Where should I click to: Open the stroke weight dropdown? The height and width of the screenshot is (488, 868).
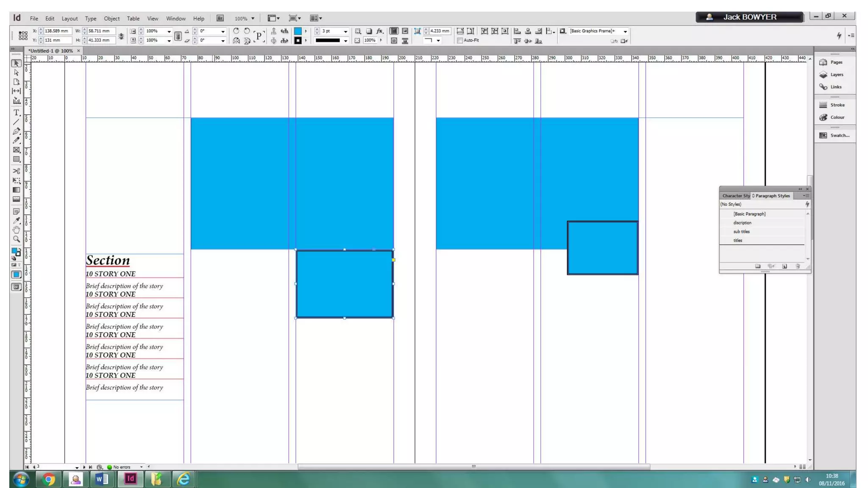pos(345,31)
